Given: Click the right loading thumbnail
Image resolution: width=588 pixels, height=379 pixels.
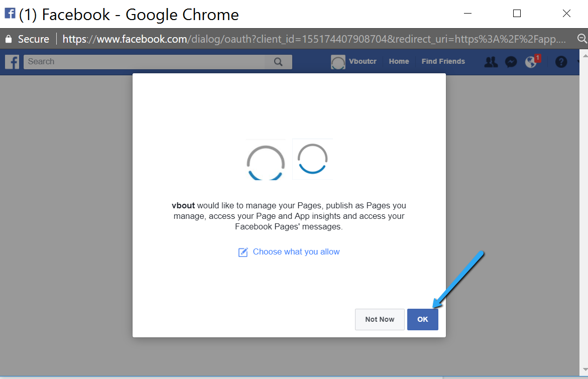Looking at the screenshot, I should 312,159.
